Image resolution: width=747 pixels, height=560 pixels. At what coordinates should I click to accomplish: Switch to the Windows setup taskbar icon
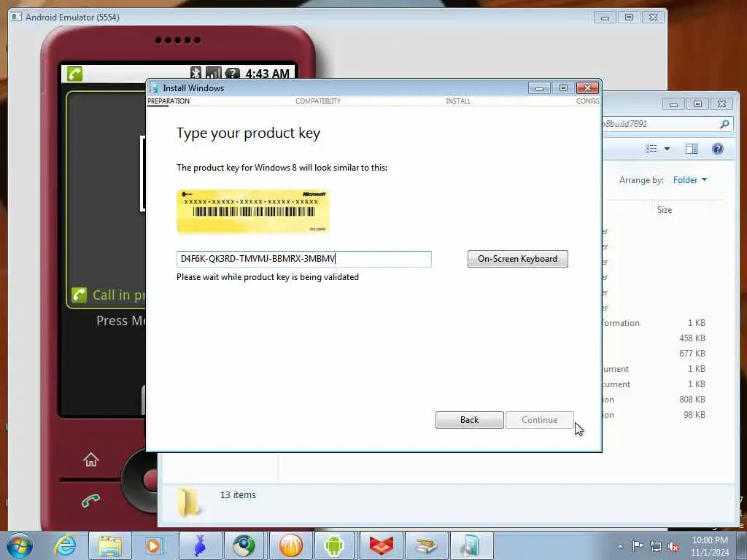coord(471,545)
